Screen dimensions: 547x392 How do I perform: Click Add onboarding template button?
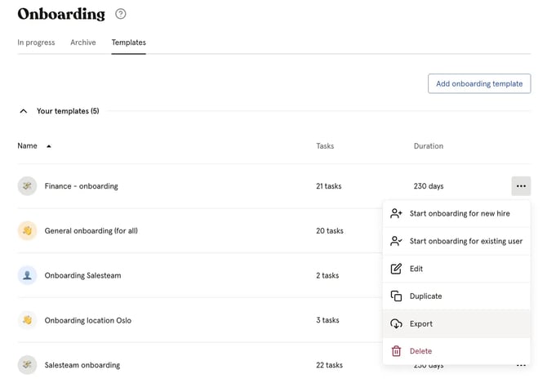(x=479, y=84)
